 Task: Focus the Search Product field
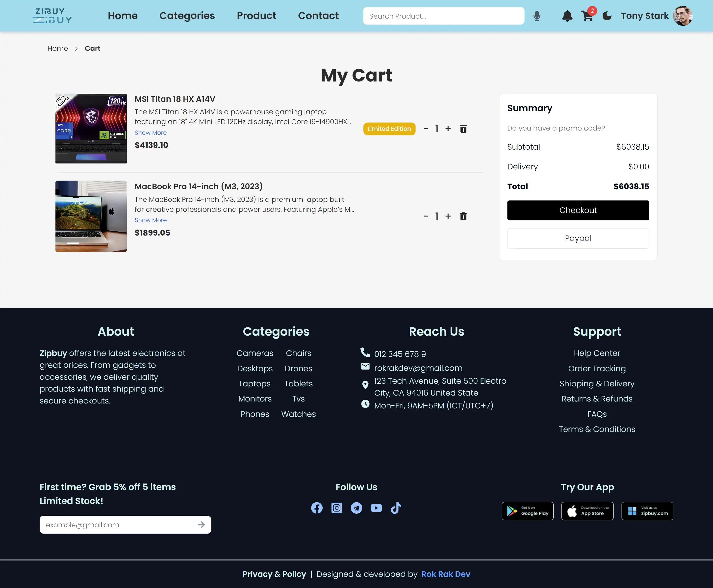coord(443,16)
